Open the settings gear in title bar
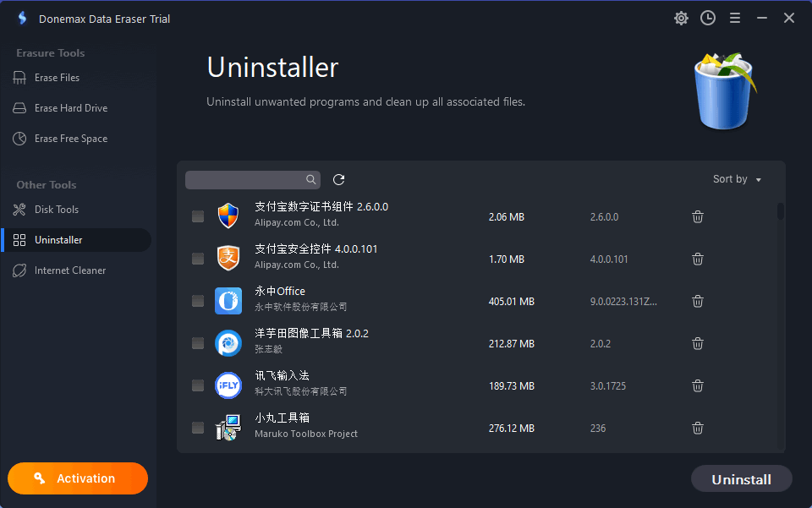The image size is (812, 508). pyautogui.click(x=681, y=19)
